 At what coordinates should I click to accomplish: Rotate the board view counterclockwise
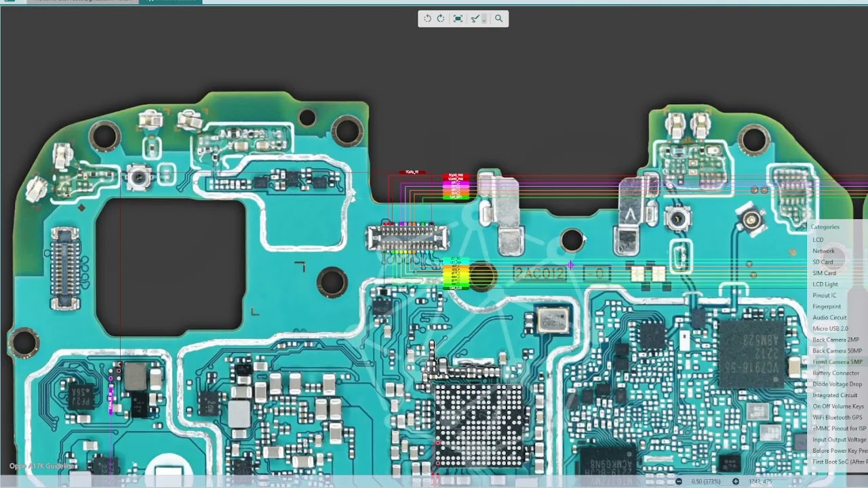pos(427,19)
